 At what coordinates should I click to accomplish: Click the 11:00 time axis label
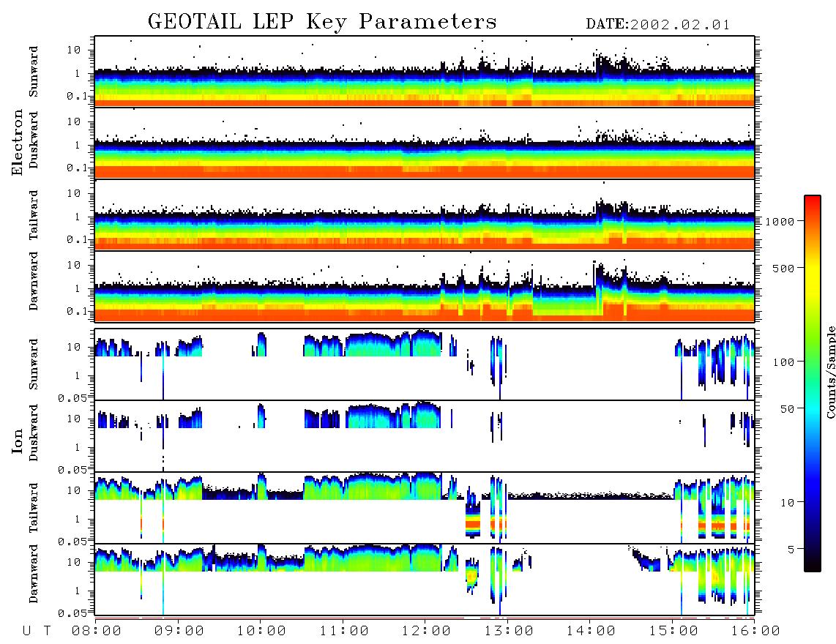point(344,631)
